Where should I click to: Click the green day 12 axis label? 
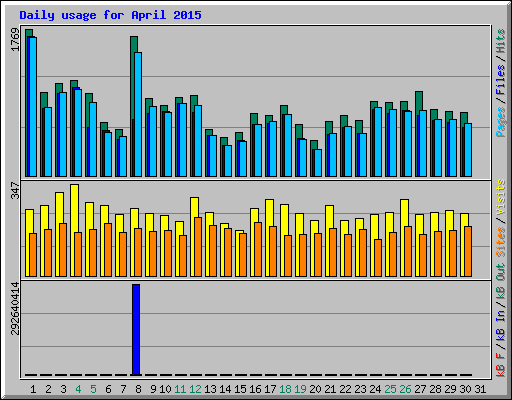(x=195, y=389)
